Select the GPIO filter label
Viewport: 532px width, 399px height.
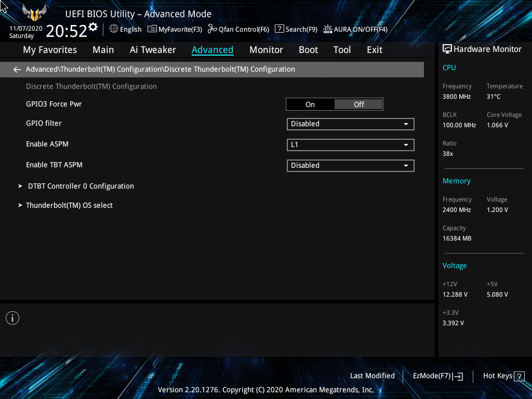pos(44,123)
